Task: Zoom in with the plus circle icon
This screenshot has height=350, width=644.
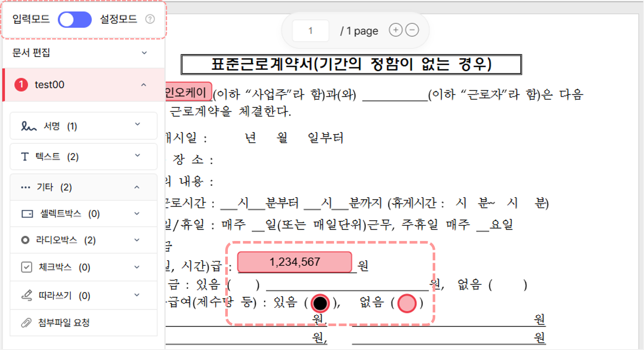Action: (x=395, y=30)
